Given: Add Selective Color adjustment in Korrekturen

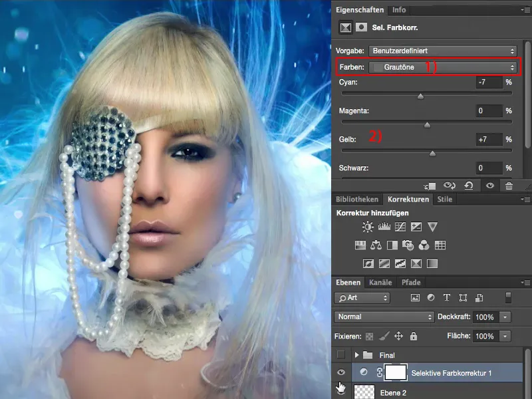Looking at the screenshot, I should tap(416, 263).
